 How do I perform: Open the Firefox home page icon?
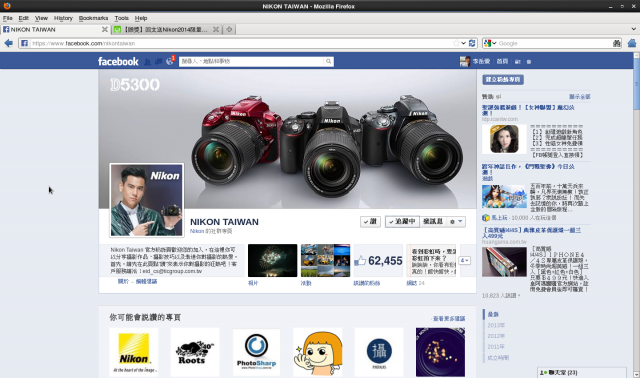631,43
